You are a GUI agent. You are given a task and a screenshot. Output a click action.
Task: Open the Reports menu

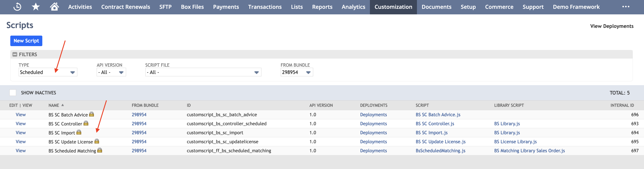tap(322, 7)
